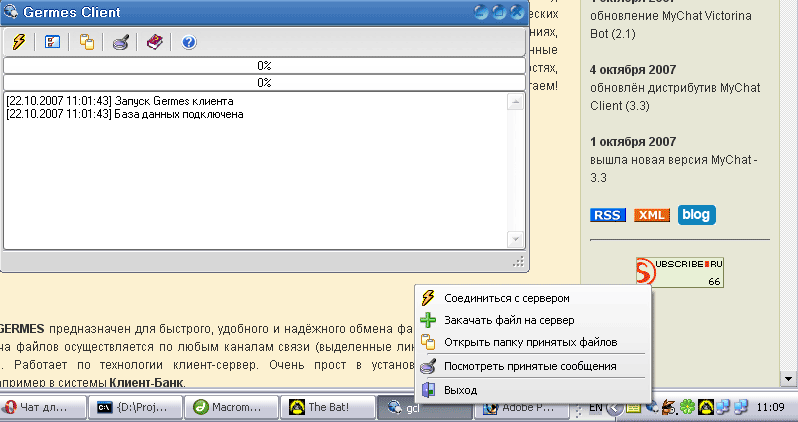
Task: Click the received messages bowl toolbar icon
Action: [x=121, y=42]
